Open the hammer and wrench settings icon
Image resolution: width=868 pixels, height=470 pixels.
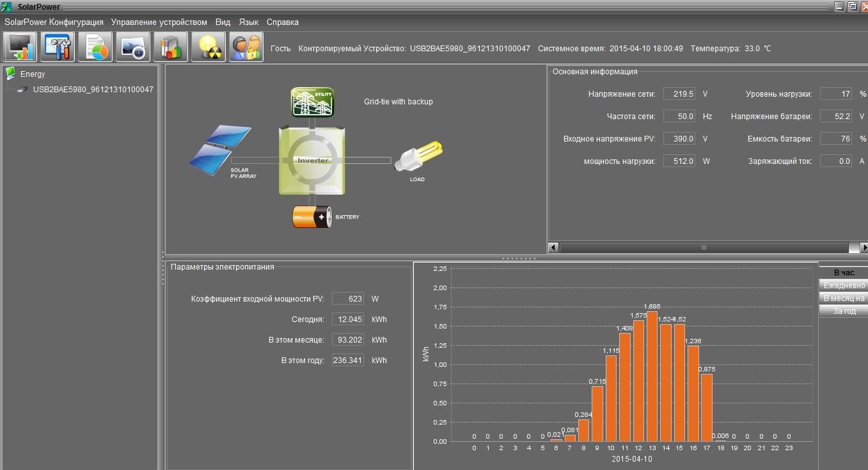(x=58, y=47)
